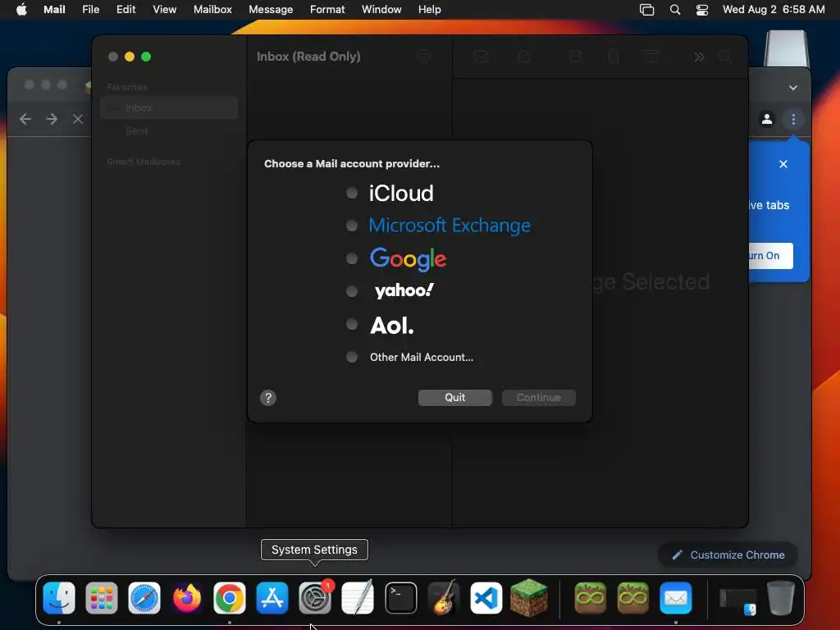This screenshot has height=630, width=840.
Task: Click the filter icon in Mail toolbar
Action: tap(424, 57)
